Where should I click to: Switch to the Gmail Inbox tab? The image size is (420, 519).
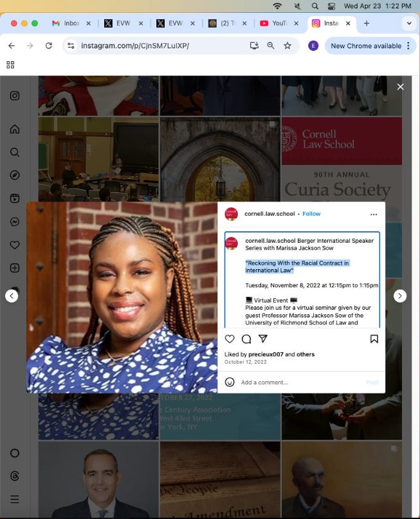pyautogui.click(x=66, y=23)
